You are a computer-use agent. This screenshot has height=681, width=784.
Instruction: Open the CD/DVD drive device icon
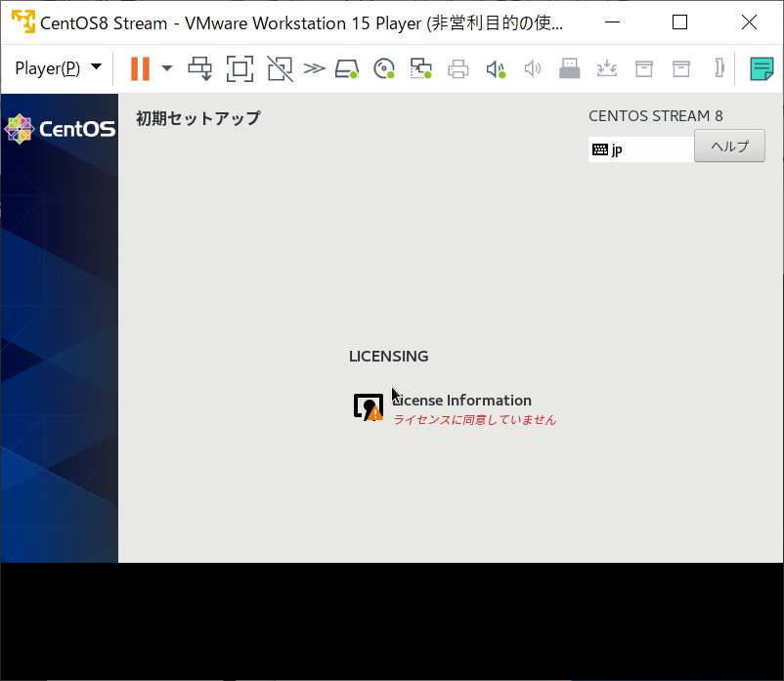pos(384,68)
